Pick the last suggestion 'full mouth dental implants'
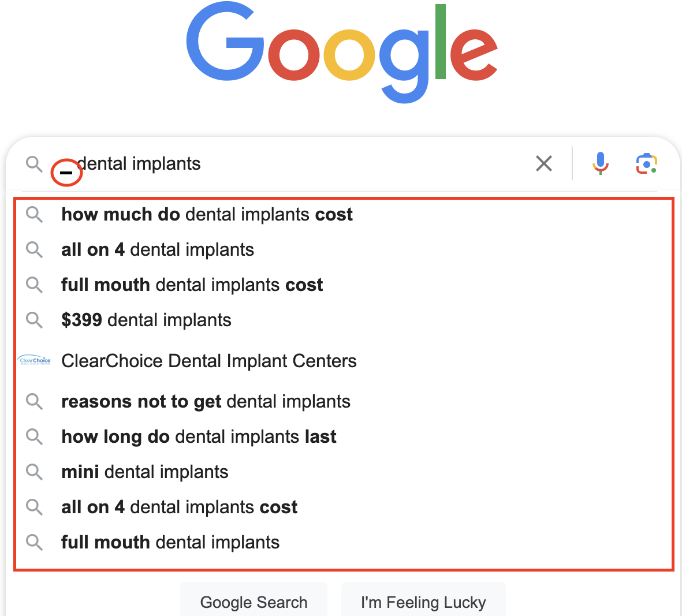The image size is (682, 616). click(344, 542)
